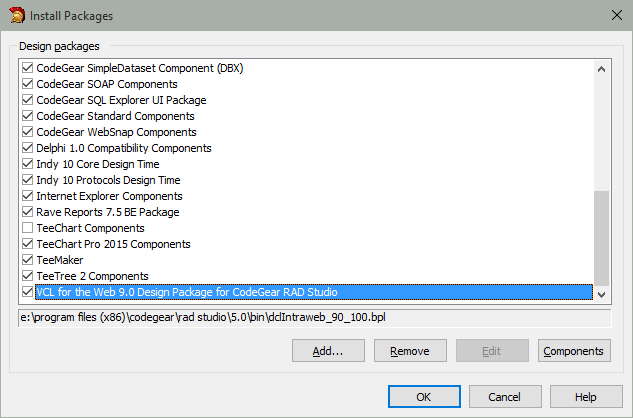Uncheck Internet Explorer Components checkbox

(x=27, y=196)
